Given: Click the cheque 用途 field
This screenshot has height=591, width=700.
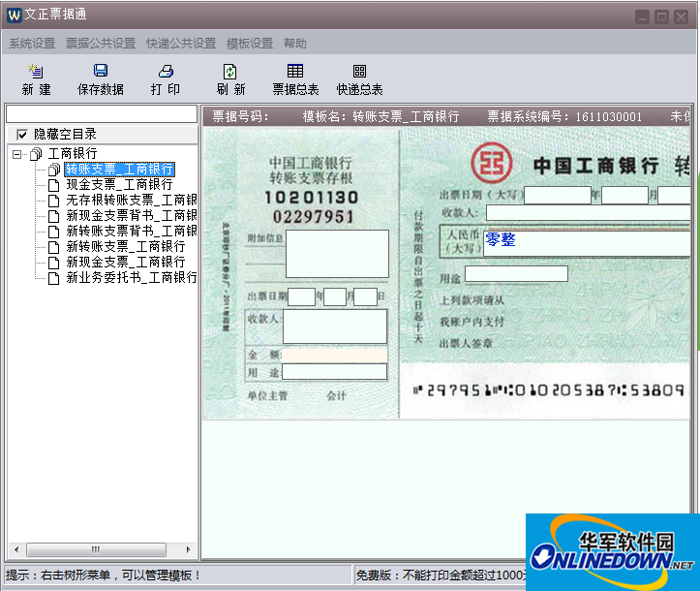Looking at the screenshot, I should pyautogui.click(x=516, y=274).
